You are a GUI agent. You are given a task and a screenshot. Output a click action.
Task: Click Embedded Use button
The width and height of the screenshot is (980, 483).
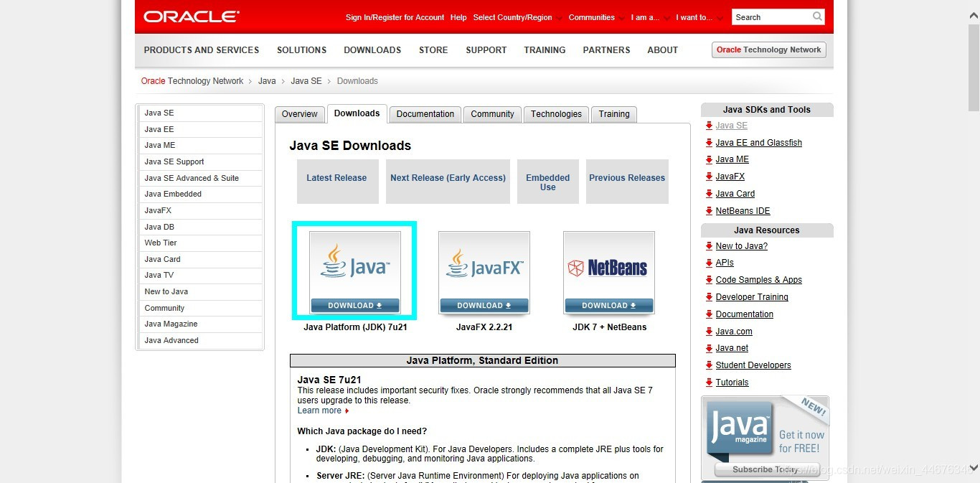coord(548,182)
